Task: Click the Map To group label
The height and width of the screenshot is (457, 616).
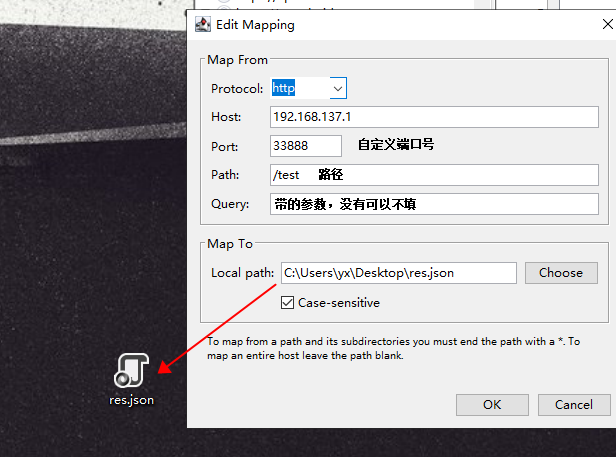Action: [x=230, y=244]
